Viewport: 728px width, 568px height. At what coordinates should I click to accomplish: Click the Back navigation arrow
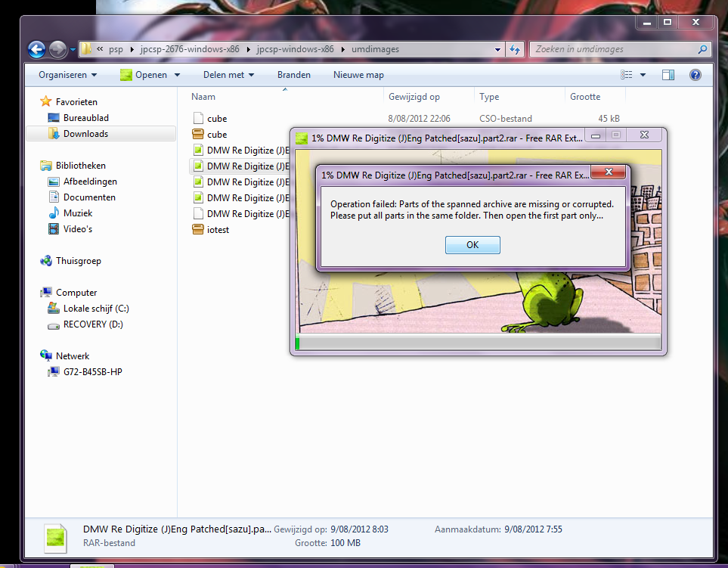(x=36, y=50)
